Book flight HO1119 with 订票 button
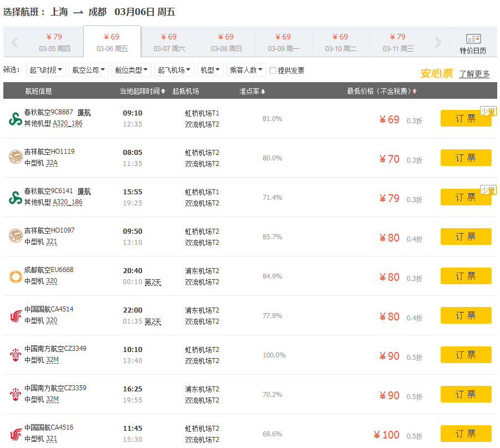Image resolution: width=500 pixels, height=448 pixels. coord(466,158)
